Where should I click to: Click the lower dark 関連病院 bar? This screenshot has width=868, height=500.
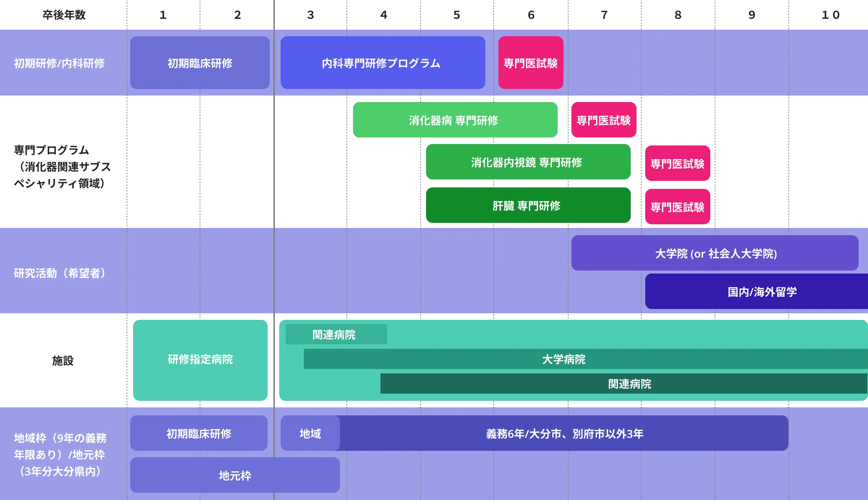[629, 384]
